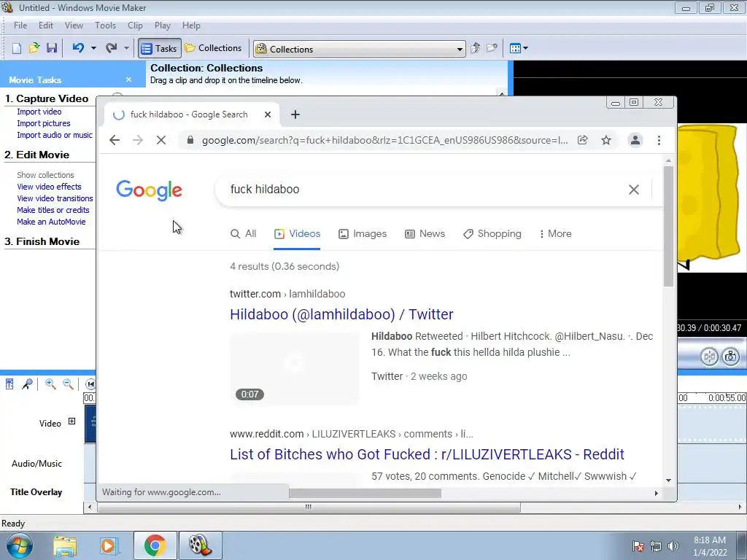Viewport: 747px width, 560px height.
Task: Click the Chrome profile avatar icon
Action: [x=635, y=140]
